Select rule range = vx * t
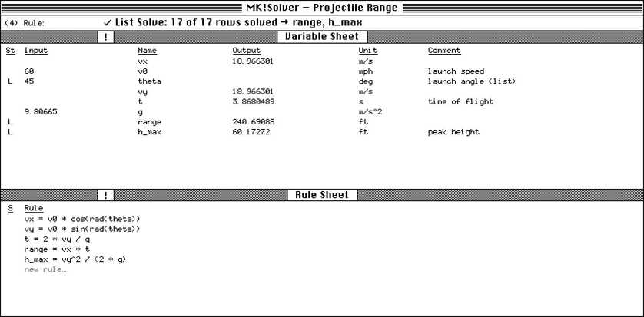Screen dimensions: 644x317 tap(57, 249)
